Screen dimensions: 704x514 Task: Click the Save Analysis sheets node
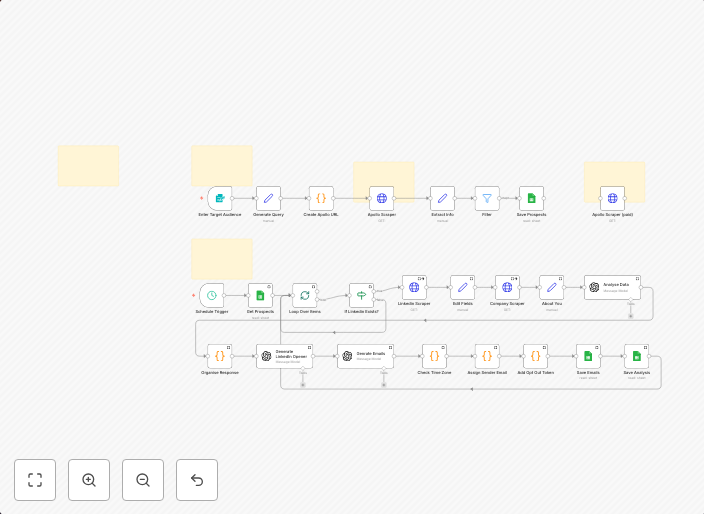[636, 356]
